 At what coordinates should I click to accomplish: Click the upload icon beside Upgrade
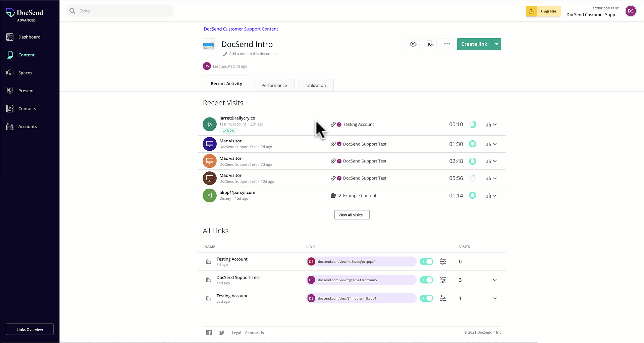tap(531, 11)
